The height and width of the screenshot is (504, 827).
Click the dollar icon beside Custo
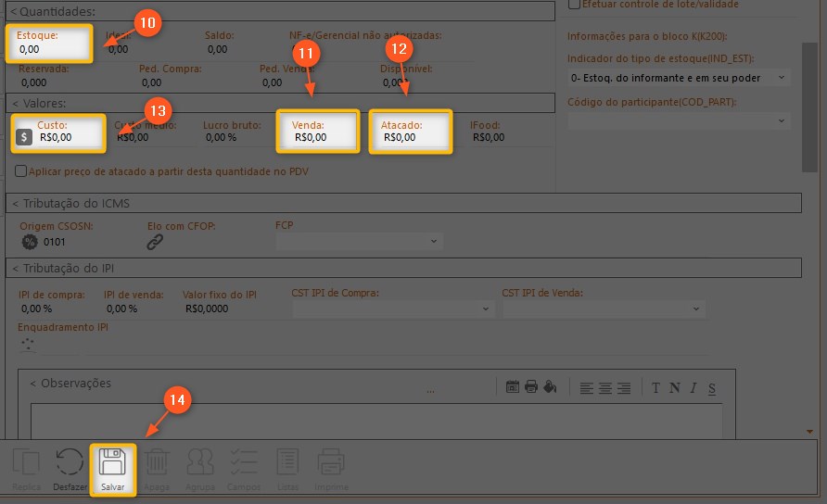[x=25, y=137]
